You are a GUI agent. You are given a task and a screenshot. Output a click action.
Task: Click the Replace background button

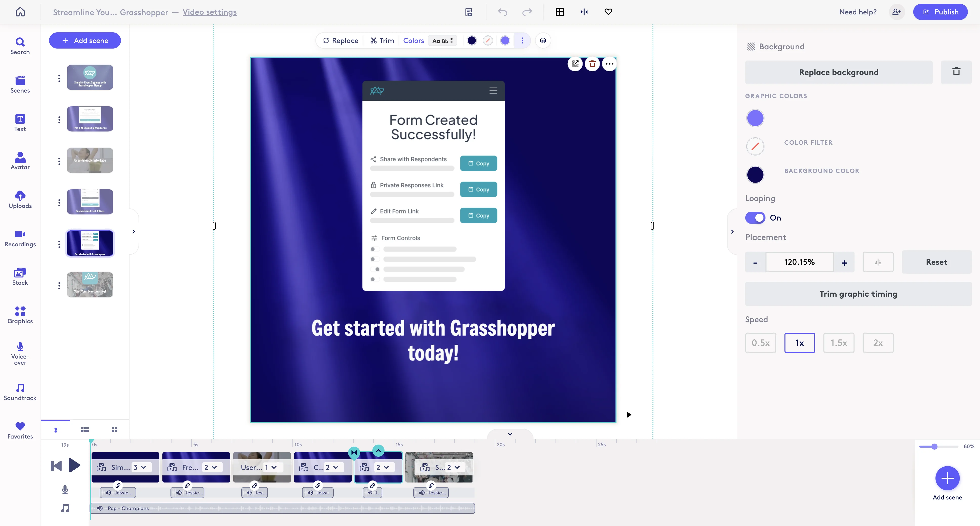point(838,72)
